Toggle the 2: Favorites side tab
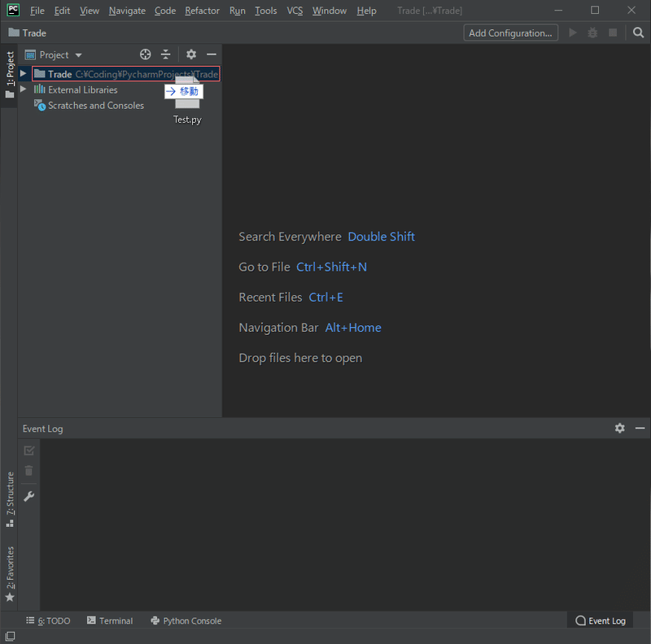Viewport: 651px width, 644px height. (x=10, y=574)
